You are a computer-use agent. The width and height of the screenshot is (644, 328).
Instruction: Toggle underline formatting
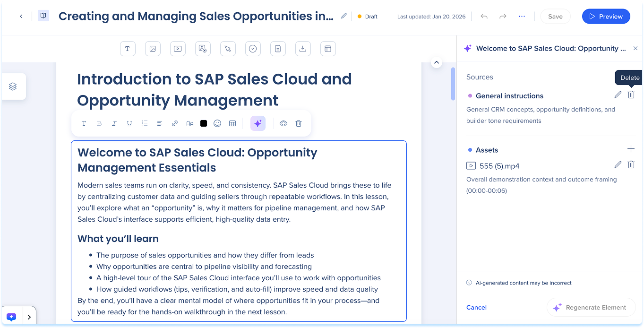pos(129,123)
